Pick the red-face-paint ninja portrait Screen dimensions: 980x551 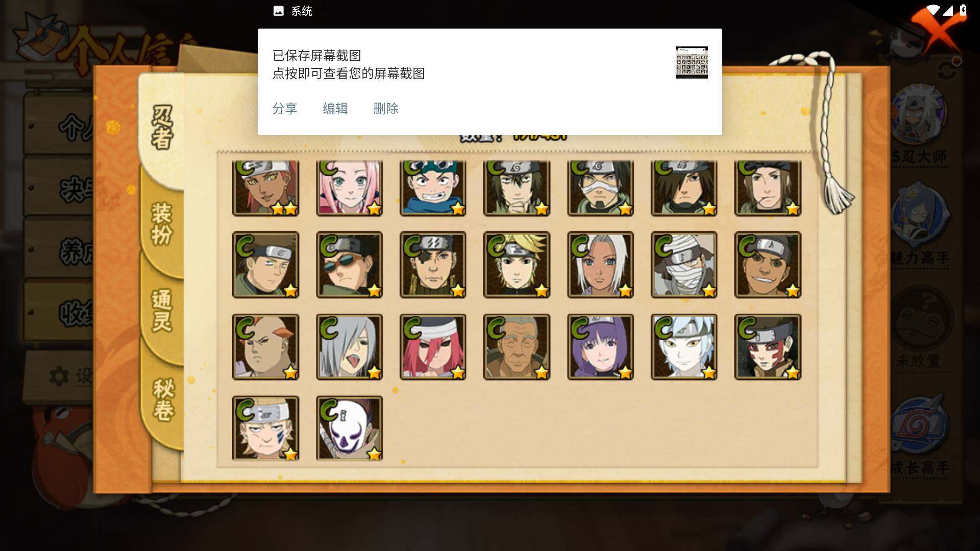[x=768, y=347]
